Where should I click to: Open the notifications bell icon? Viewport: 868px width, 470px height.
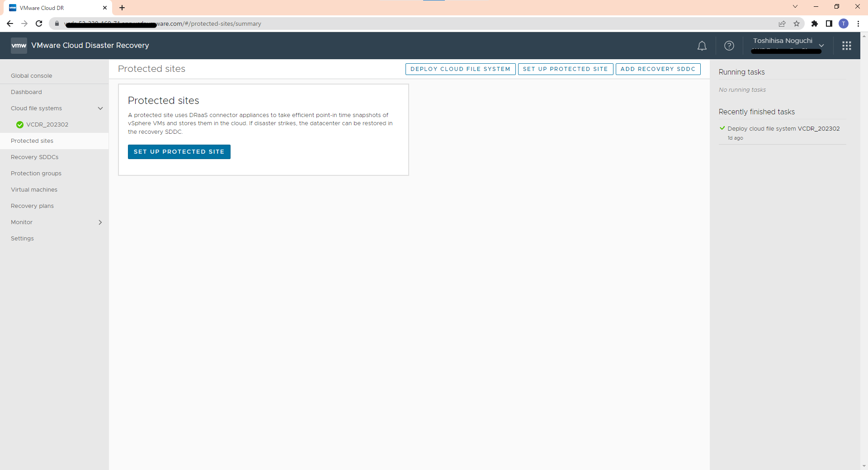coord(702,46)
